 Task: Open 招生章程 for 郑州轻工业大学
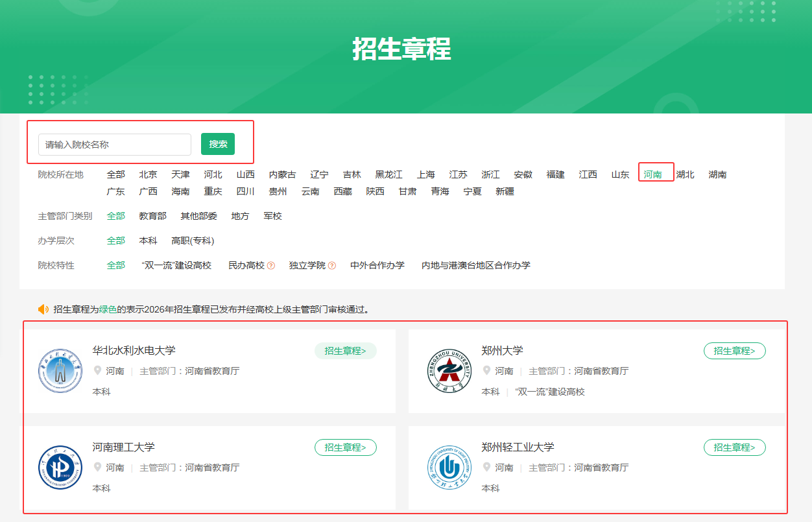click(x=735, y=447)
